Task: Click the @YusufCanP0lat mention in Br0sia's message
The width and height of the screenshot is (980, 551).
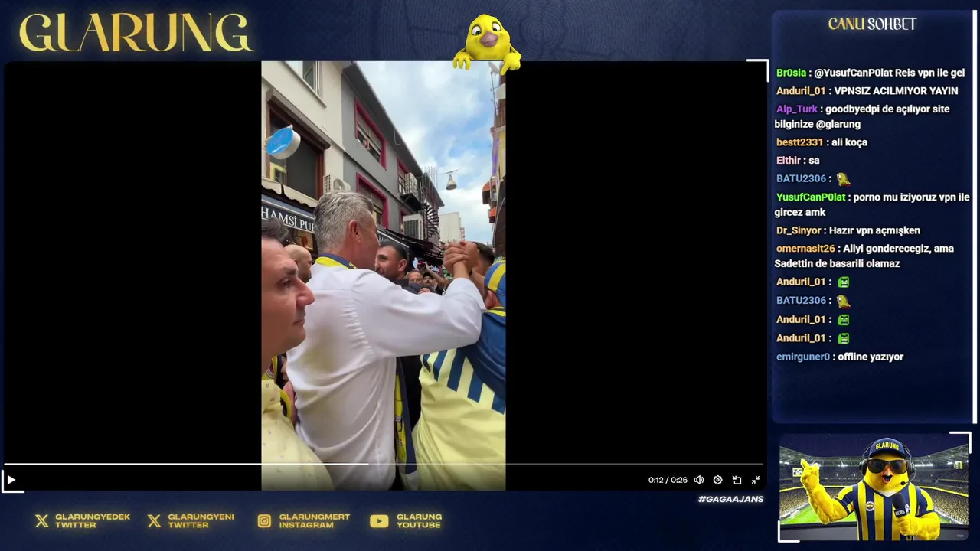Action: point(853,73)
